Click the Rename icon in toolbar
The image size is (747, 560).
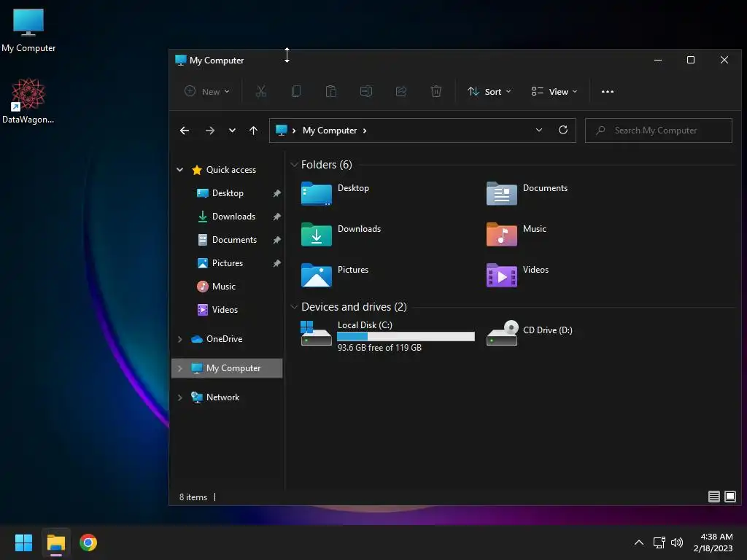pyautogui.click(x=366, y=91)
